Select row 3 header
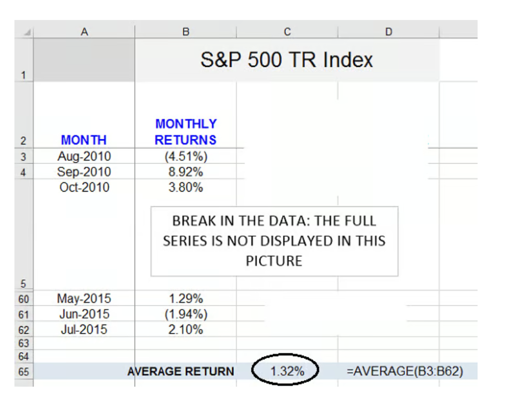522x420 pixels. (24, 157)
